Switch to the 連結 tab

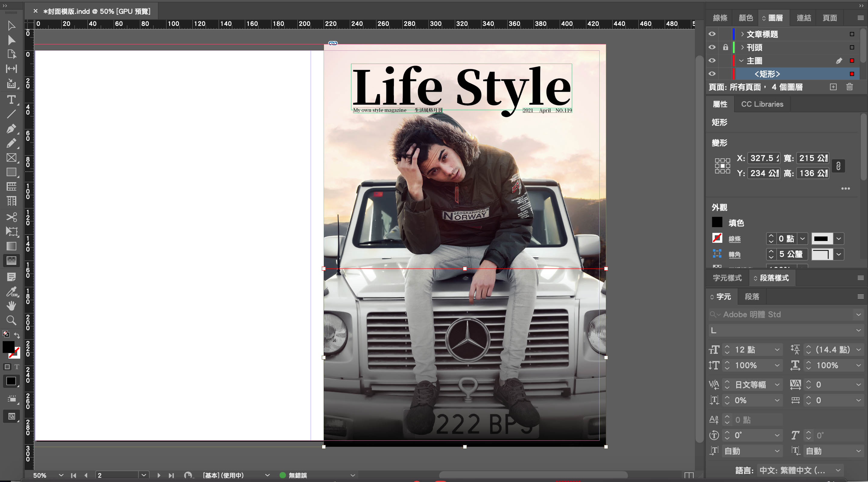pyautogui.click(x=803, y=18)
